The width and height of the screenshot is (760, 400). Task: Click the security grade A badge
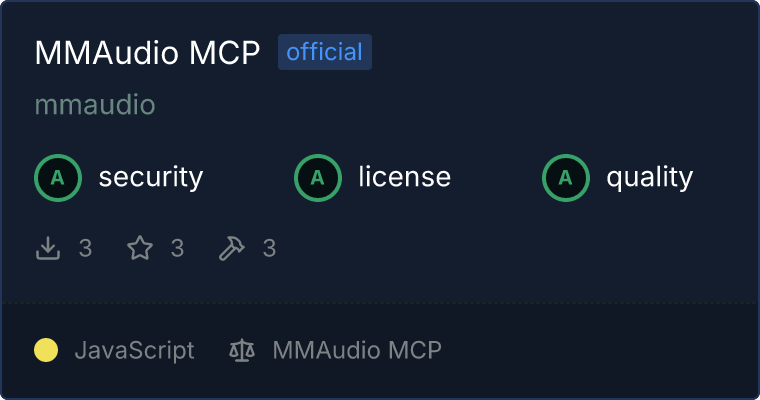click(58, 178)
